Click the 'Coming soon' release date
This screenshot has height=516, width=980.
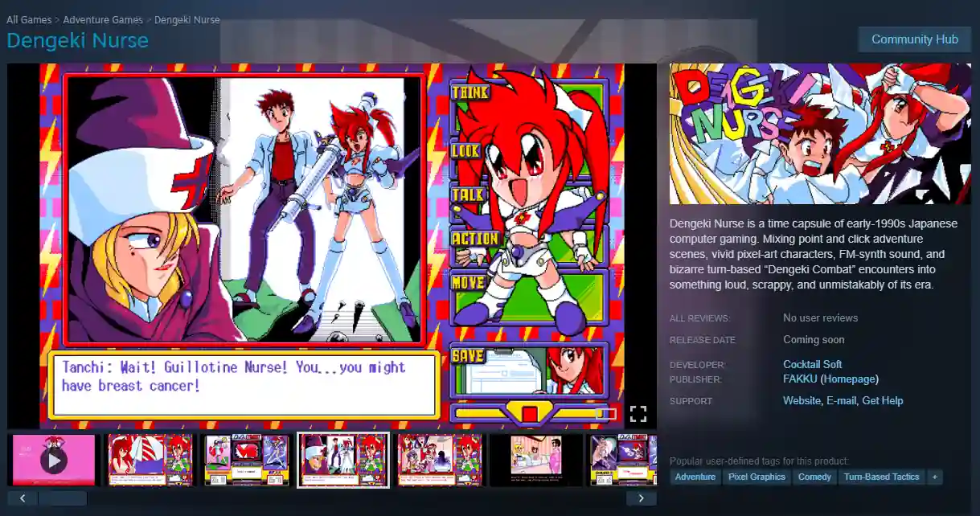814,340
